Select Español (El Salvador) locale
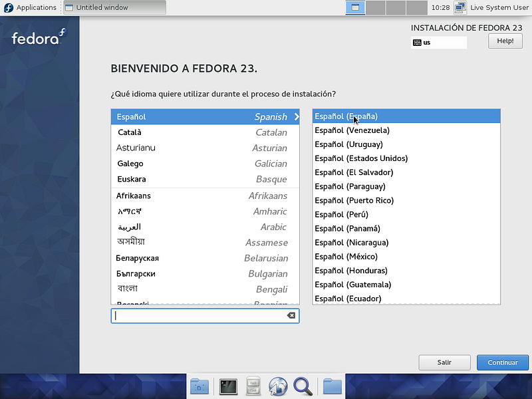This screenshot has height=399, width=532. click(x=406, y=172)
